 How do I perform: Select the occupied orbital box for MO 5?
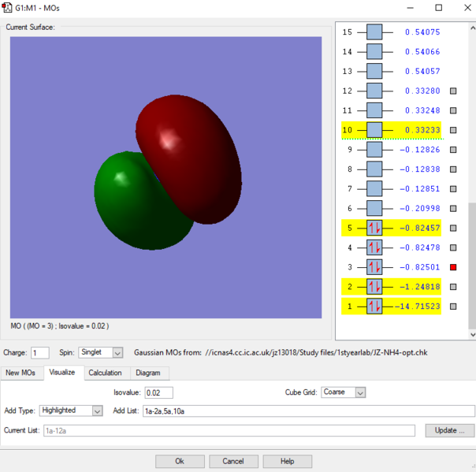(x=374, y=228)
